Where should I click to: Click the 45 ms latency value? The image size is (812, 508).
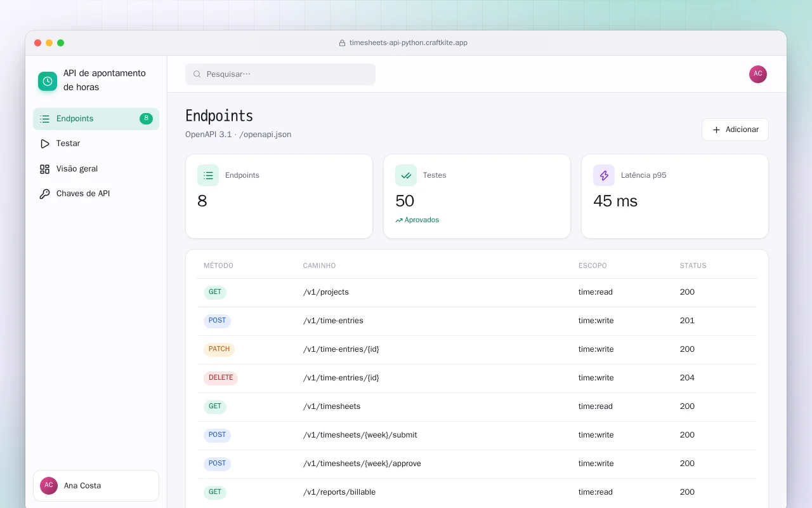click(x=615, y=201)
